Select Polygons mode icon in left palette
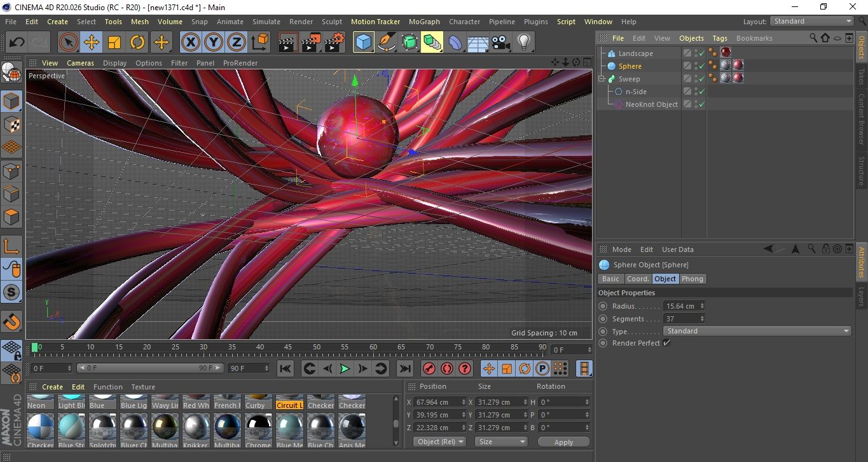868x462 pixels. tap(11, 217)
